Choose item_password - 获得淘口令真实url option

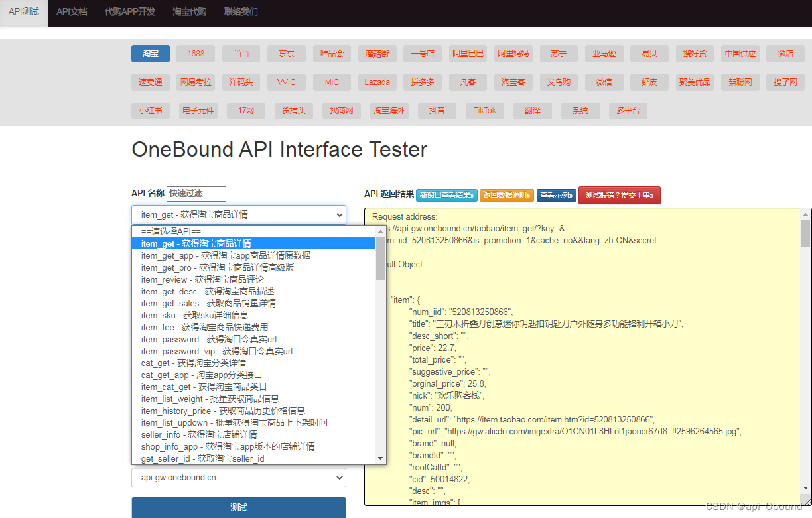pos(254,339)
